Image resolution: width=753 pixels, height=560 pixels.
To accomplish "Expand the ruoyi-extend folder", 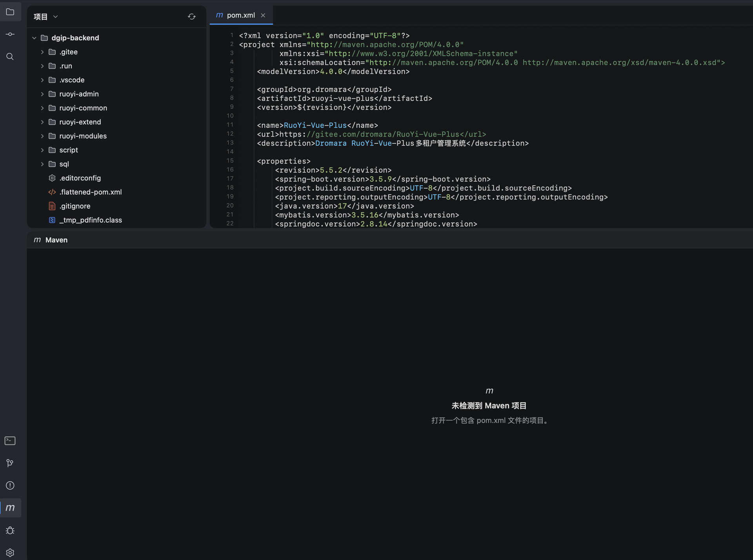I will point(42,122).
